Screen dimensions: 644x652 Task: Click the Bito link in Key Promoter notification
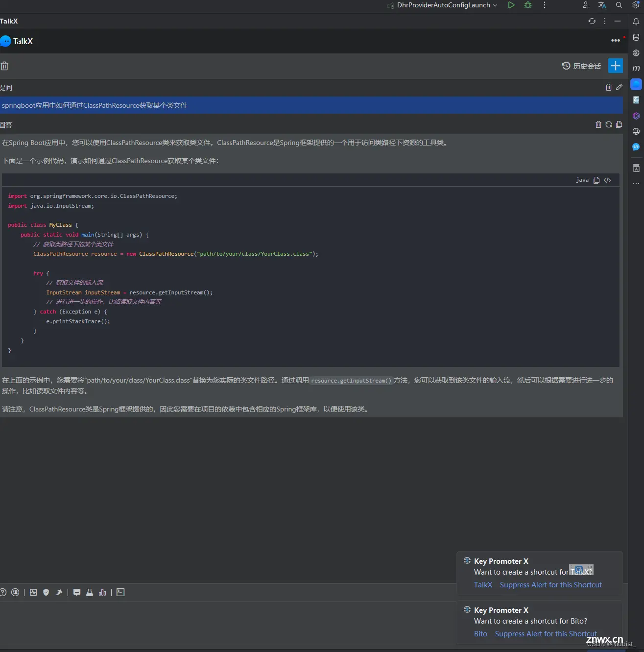tap(480, 634)
